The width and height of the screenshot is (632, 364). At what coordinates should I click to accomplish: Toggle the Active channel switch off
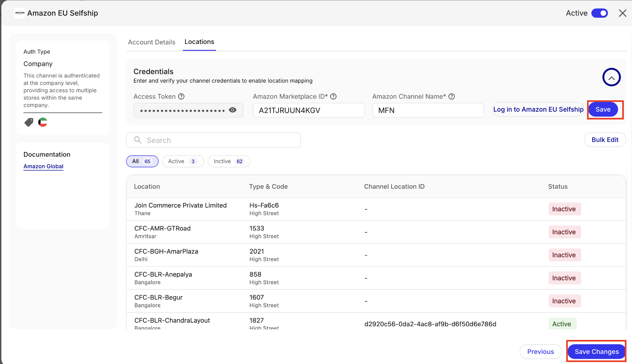coord(599,13)
